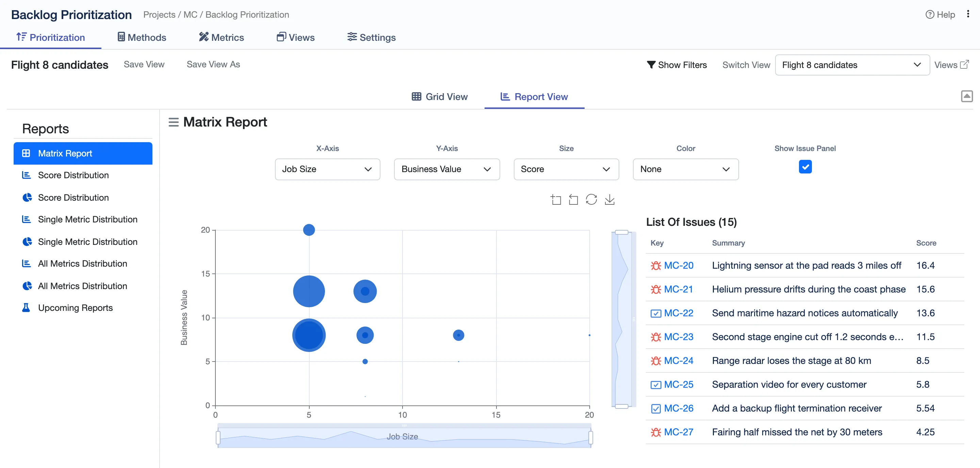Click Save View As button

(213, 64)
